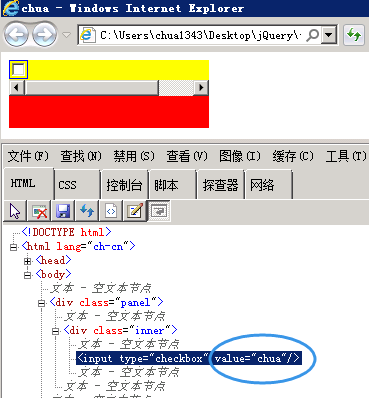369x398 pixels.
Task: Open the 查找(N) menu
Action: pos(81,156)
